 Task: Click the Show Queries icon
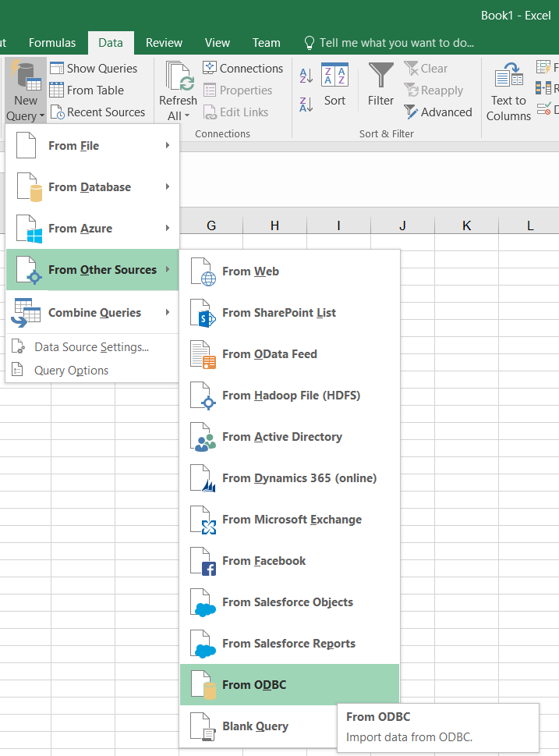click(x=56, y=69)
